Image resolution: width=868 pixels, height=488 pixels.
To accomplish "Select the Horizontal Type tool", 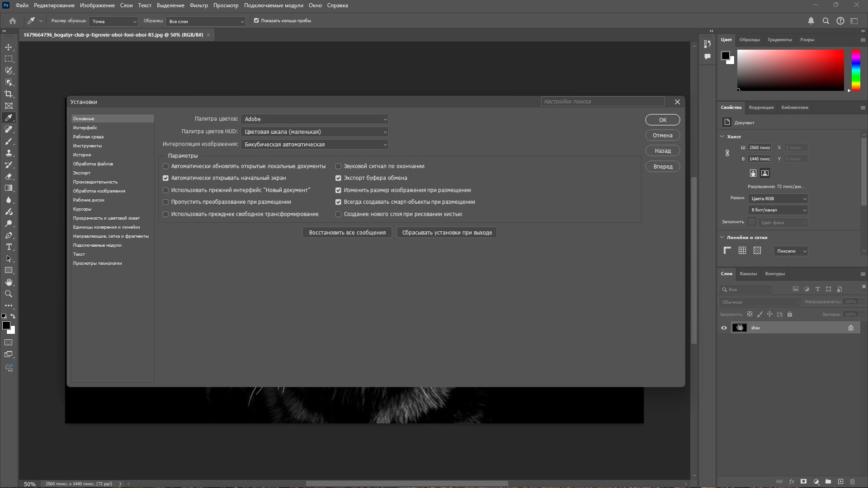I will [x=9, y=247].
